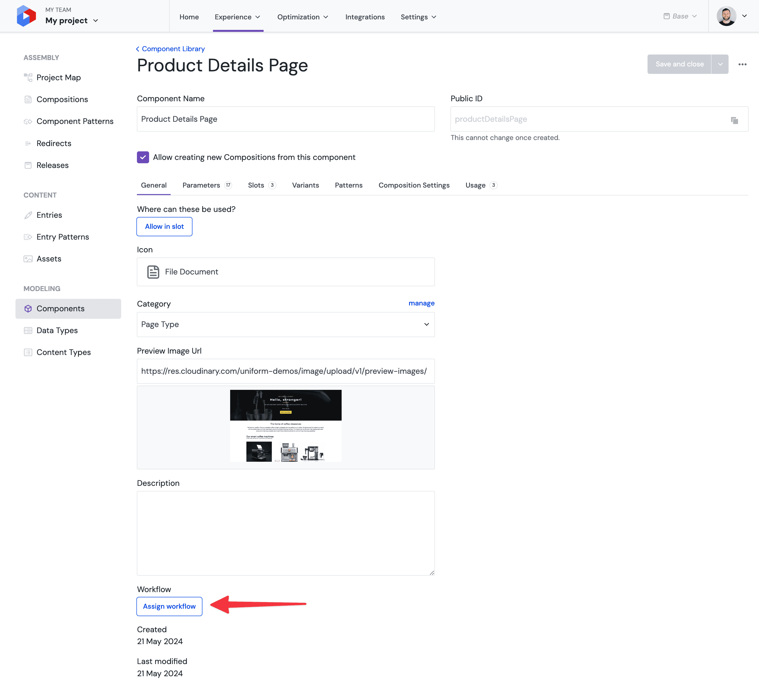Click the Entries icon under Content
Image resolution: width=759 pixels, height=700 pixels.
click(x=28, y=214)
